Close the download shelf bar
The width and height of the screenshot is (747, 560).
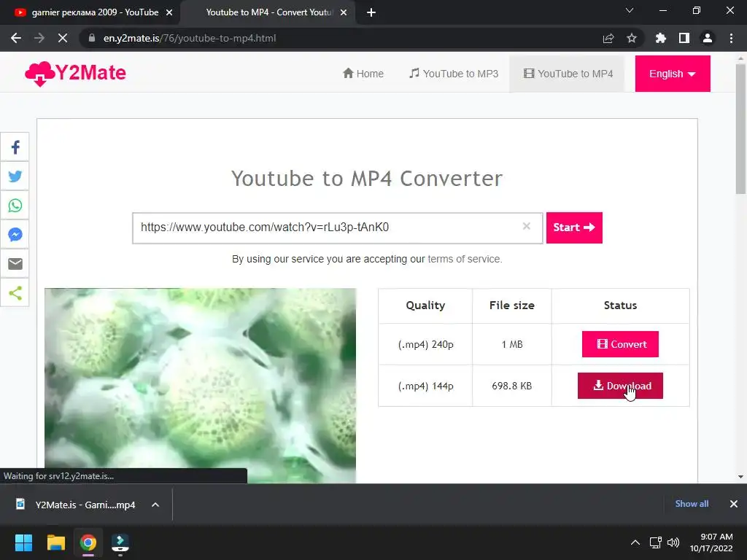734,504
